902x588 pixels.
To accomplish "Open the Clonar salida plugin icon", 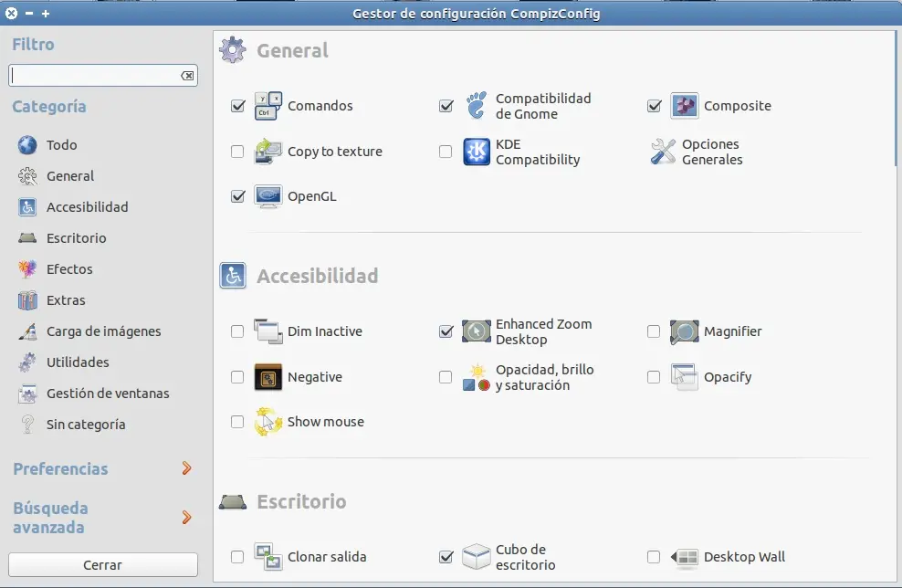I will point(268,557).
